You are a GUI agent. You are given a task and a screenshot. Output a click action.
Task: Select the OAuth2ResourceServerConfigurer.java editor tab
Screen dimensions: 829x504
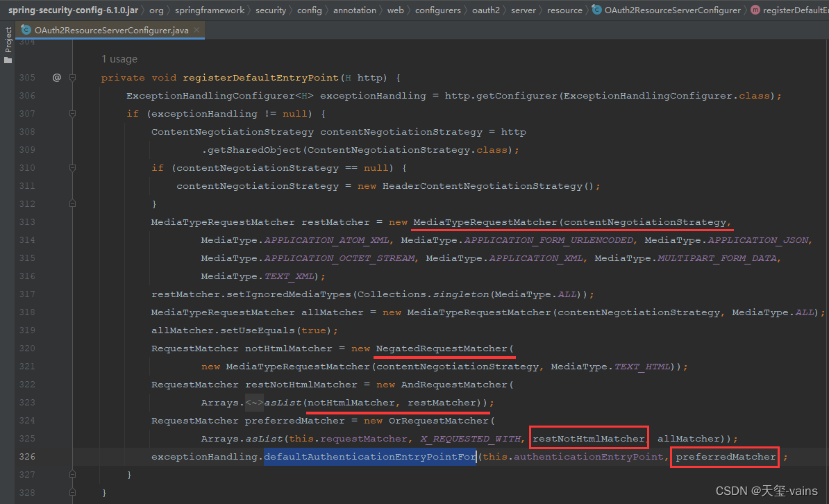pos(111,30)
